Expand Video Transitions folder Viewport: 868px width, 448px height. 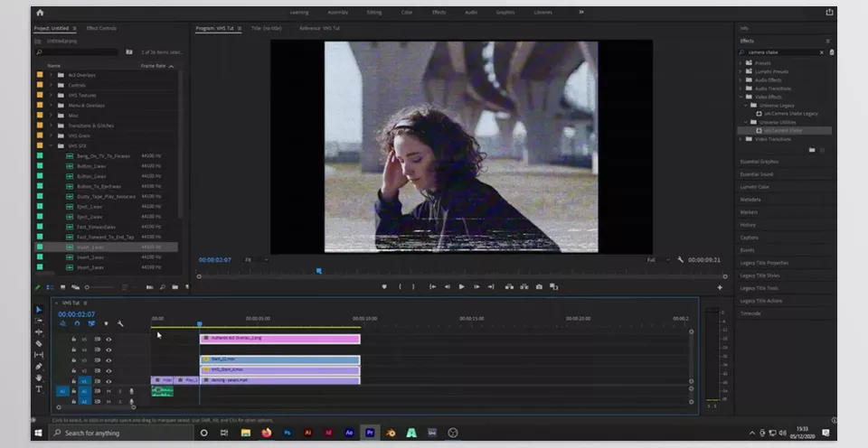(x=741, y=139)
